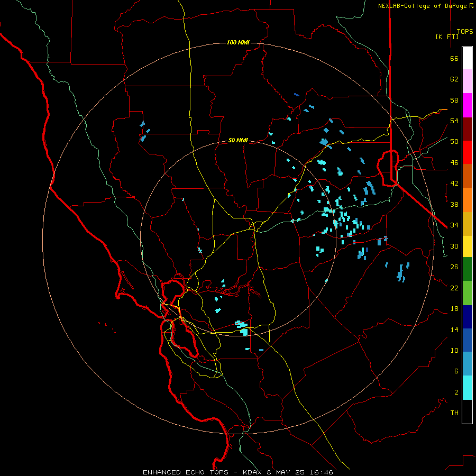Click the 18 value on the legend
This screenshot has width=476, height=476.
point(454,309)
